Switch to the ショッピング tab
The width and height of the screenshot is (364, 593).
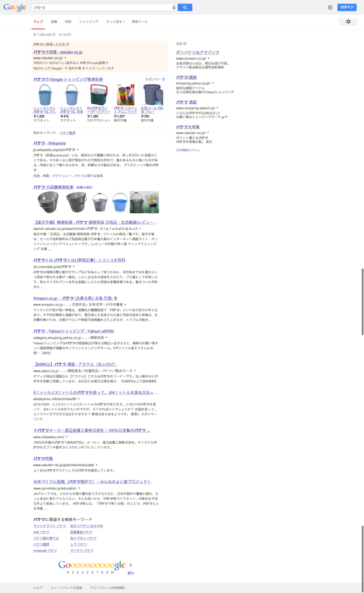coord(89,21)
